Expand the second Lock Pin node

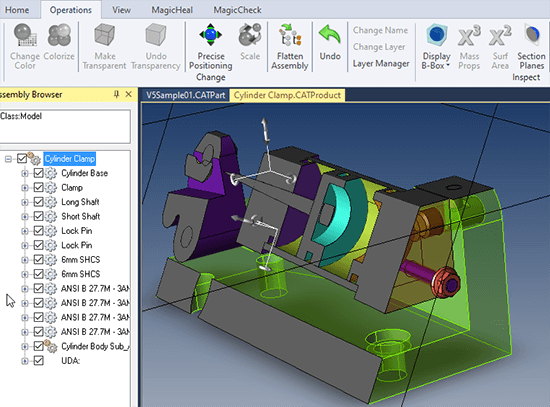tap(25, 245)
